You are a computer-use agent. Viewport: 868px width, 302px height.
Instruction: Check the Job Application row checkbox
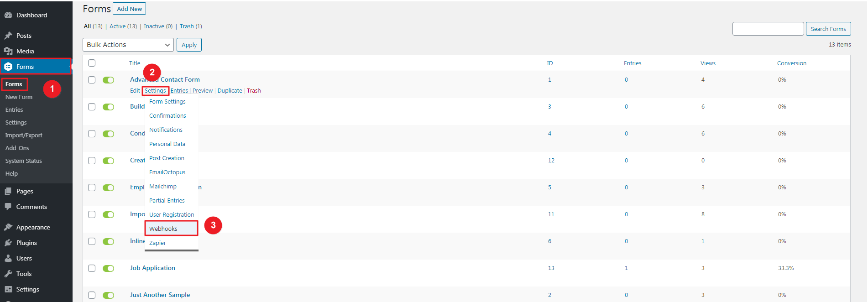(x=92, y=268)
